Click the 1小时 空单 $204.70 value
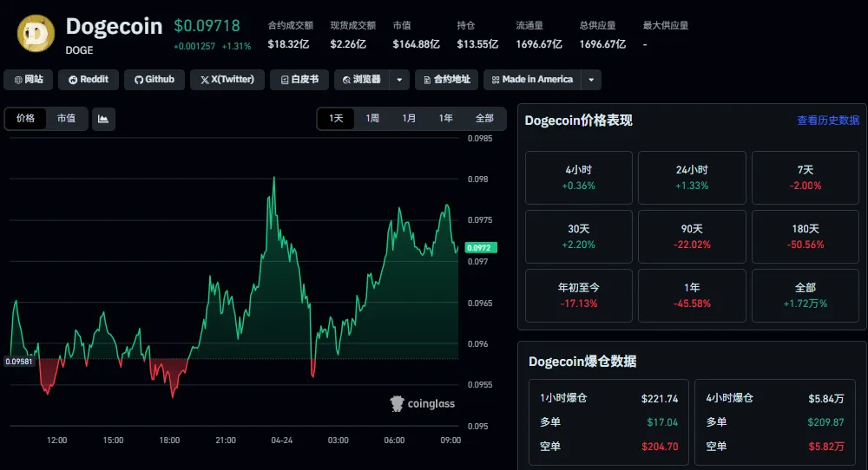Screen dimensions: 868x470 tap(660, 447)
